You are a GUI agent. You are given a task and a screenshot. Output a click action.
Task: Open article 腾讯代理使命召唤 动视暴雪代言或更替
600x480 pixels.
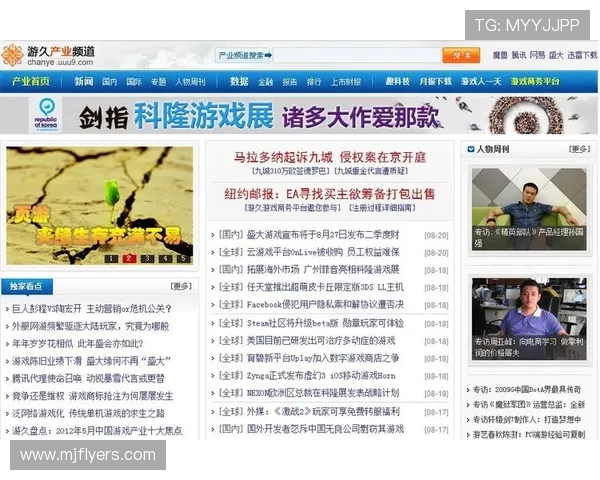pyautogui.click(x=88, y=379)
